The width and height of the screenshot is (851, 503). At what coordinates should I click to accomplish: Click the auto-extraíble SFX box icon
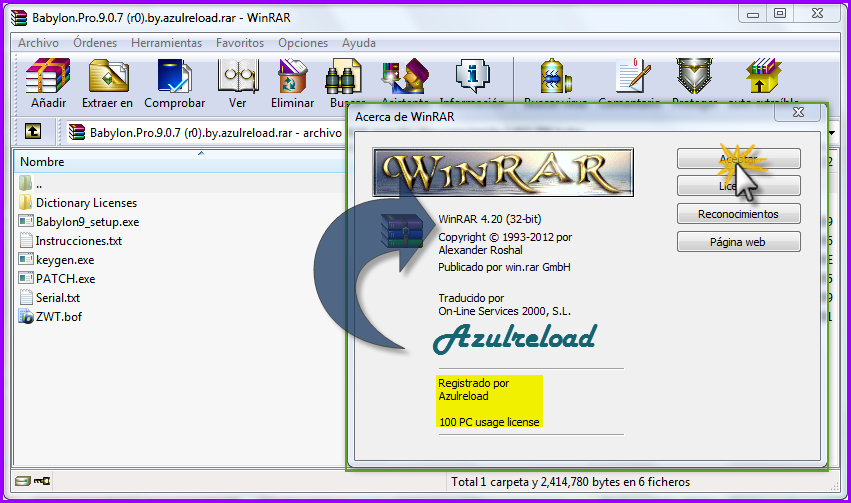point(763,75)
